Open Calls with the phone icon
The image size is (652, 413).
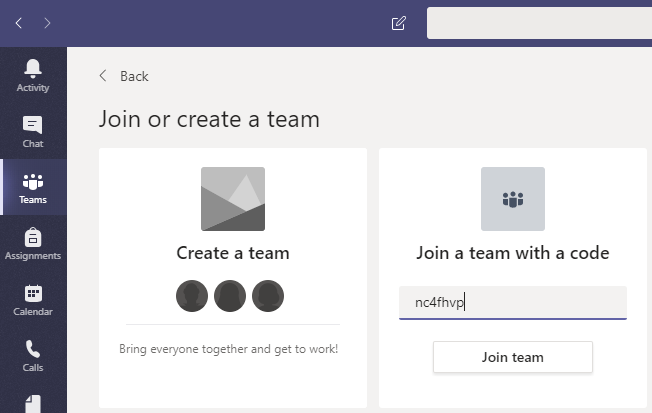click(33, 349)
